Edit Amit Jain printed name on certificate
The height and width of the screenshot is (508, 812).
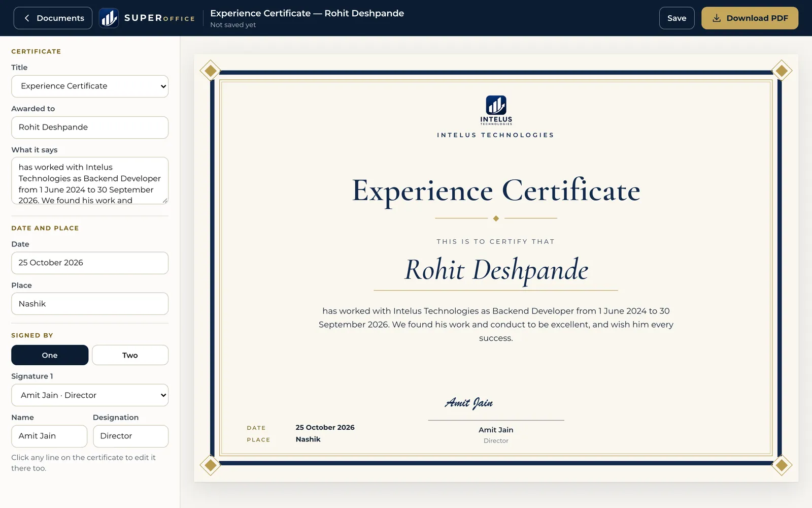(x=496, y=430)
